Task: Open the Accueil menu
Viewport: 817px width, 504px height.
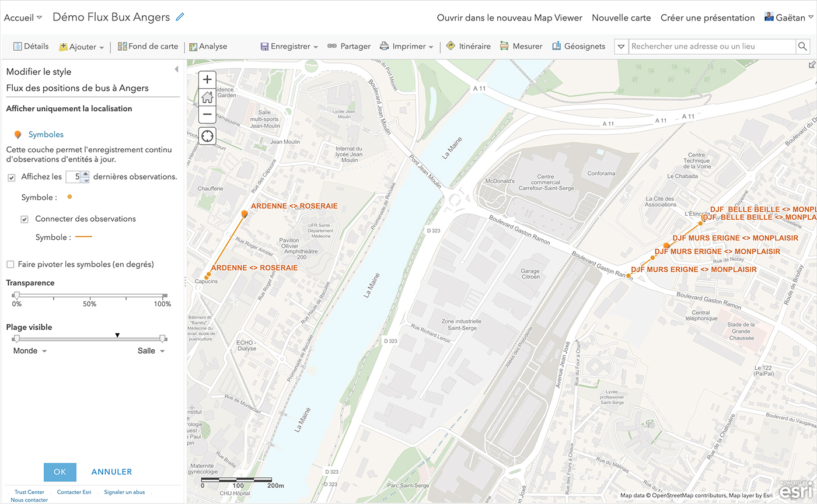Action: pos(23,17)
